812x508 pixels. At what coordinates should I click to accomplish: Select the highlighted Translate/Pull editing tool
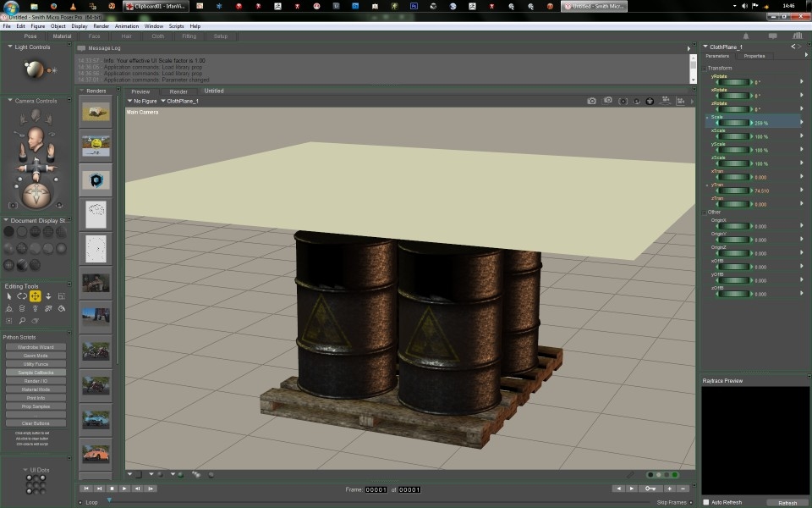(x=36, y=296)
